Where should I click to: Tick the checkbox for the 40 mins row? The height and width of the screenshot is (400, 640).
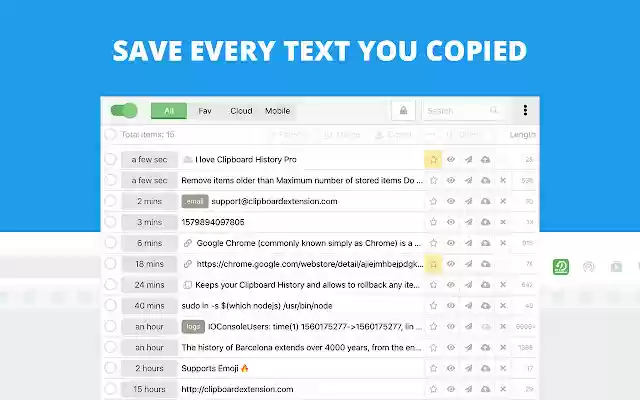coord(110,305)
